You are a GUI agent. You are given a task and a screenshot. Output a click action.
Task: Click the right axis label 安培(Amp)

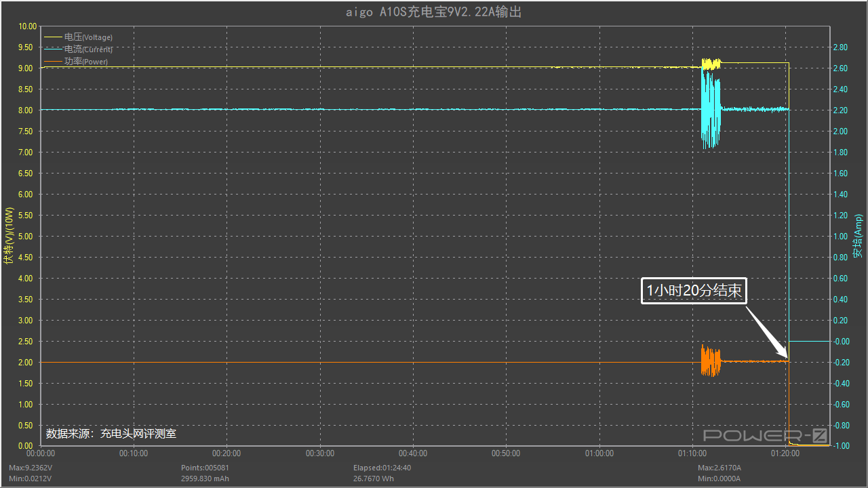pos(858,236)
